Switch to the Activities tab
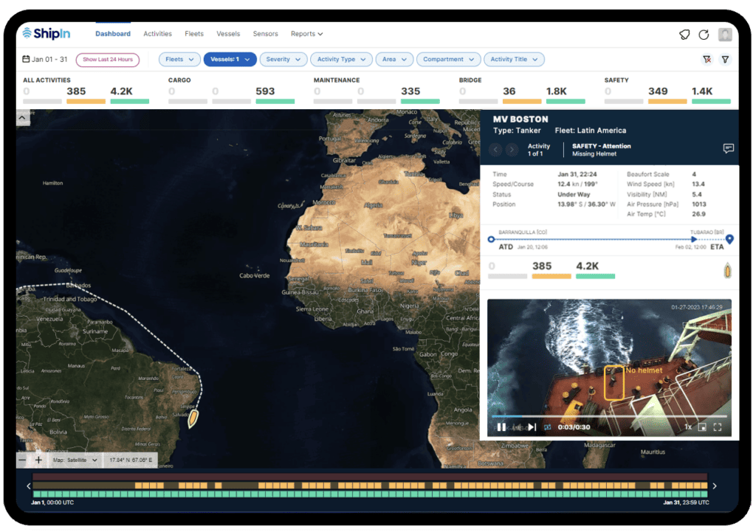Screen dimensions: 756x532 tap(157, 33)
